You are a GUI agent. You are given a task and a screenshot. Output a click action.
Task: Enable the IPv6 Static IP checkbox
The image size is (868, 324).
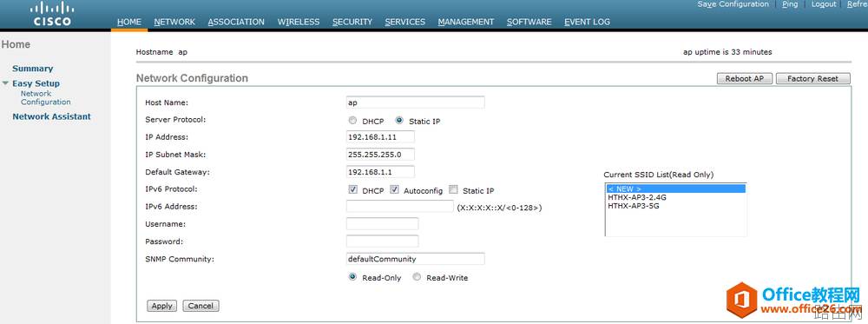(x=453, y=189)
